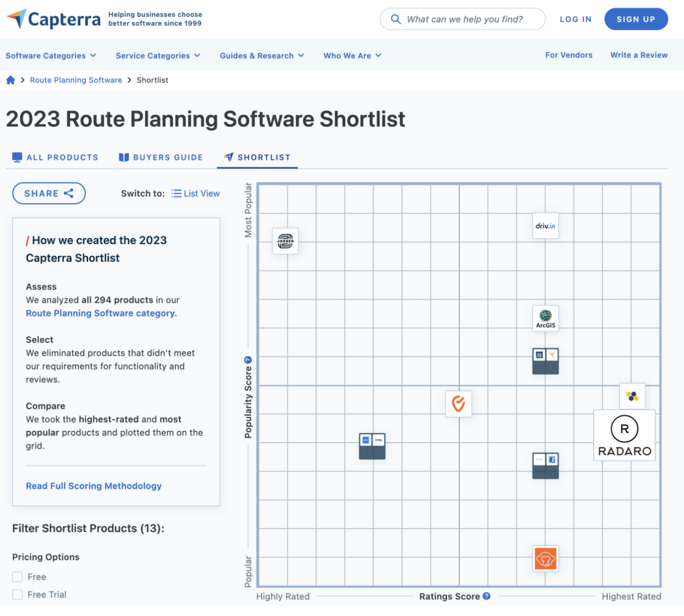The width and height of the screenshot is (684, 616).
Task: Expand the Service Categories dropdown
Action: tap(158, 55)
